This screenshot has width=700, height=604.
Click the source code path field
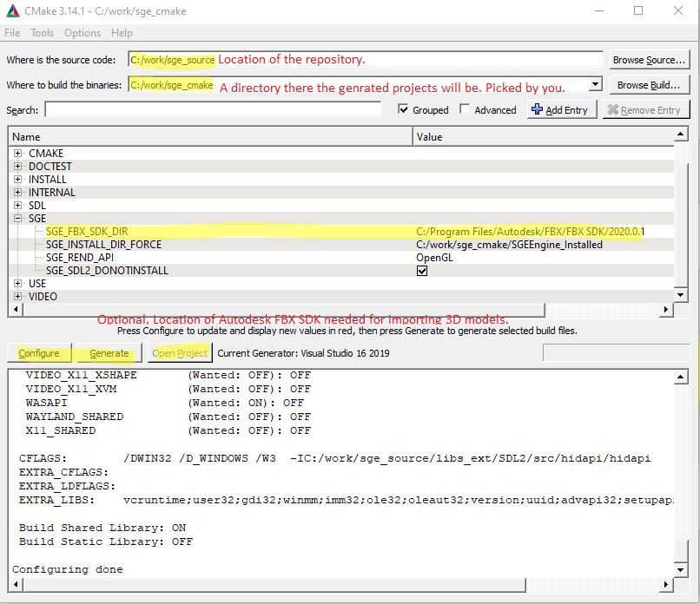point(365,59)
